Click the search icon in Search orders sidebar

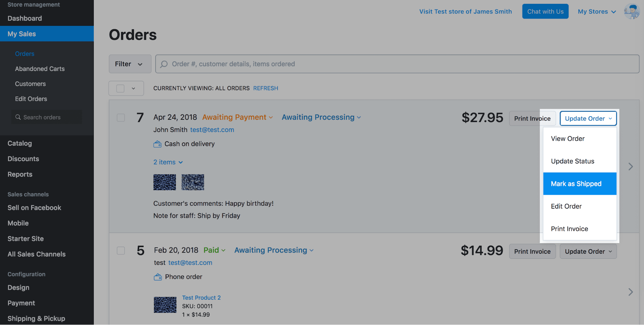point(18,117)
